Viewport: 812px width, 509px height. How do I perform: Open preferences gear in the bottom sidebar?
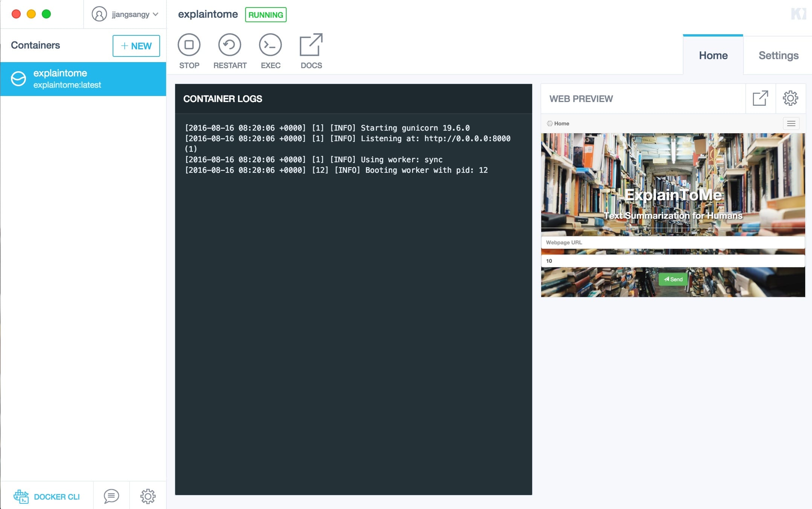point(148,496)
